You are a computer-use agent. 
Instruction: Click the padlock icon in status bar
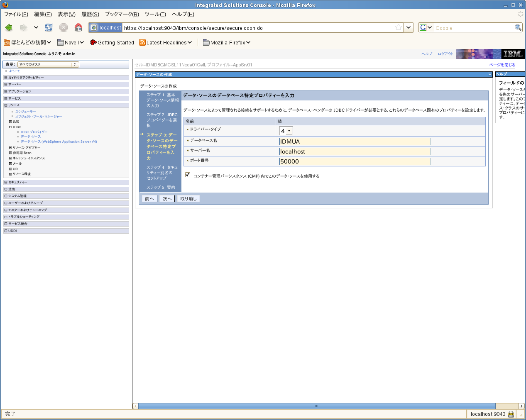(x=511, y=414)
